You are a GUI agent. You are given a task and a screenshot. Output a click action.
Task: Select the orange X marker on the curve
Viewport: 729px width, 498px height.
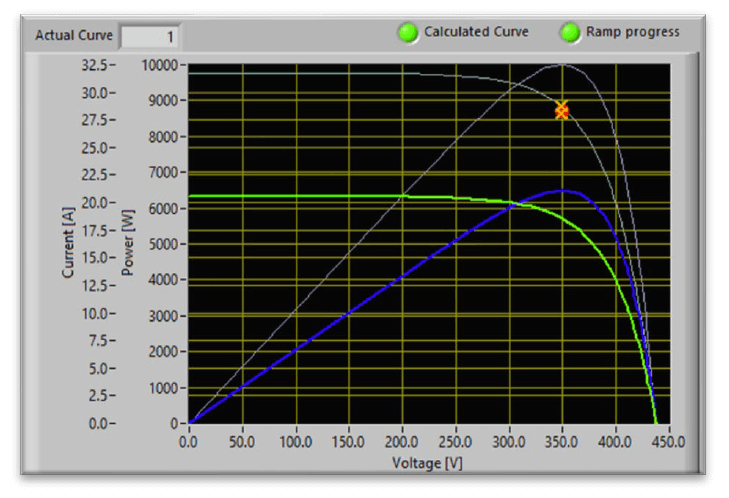(562, 110)
